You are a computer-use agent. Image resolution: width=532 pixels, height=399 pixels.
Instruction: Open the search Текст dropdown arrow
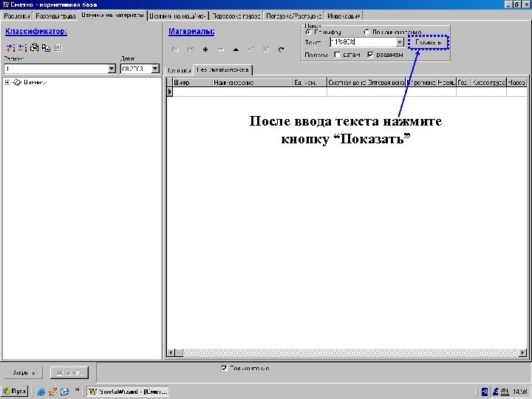(400, 42)
